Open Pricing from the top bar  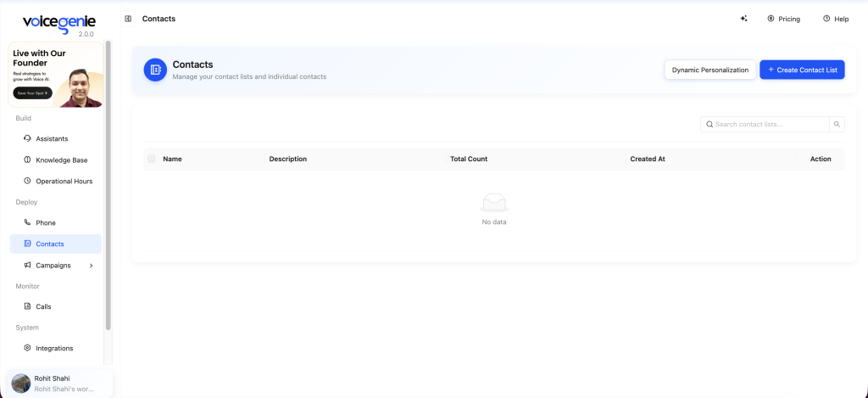tap(783, 19)
